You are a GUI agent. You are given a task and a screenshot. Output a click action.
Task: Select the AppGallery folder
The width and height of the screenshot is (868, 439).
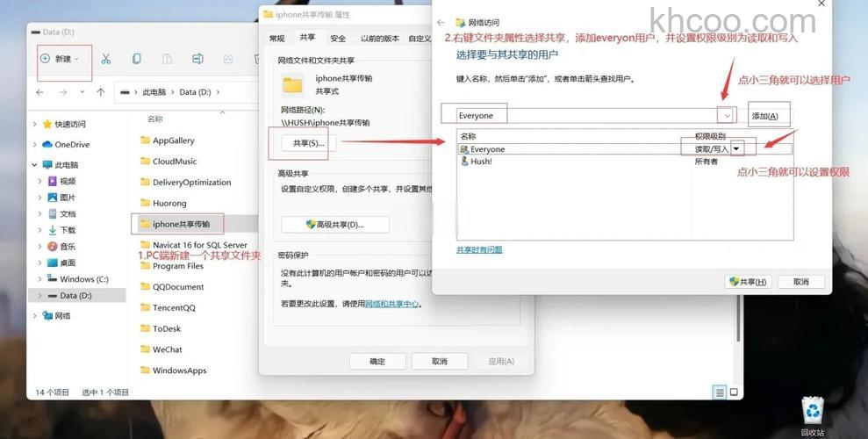[x=167, y=140]
